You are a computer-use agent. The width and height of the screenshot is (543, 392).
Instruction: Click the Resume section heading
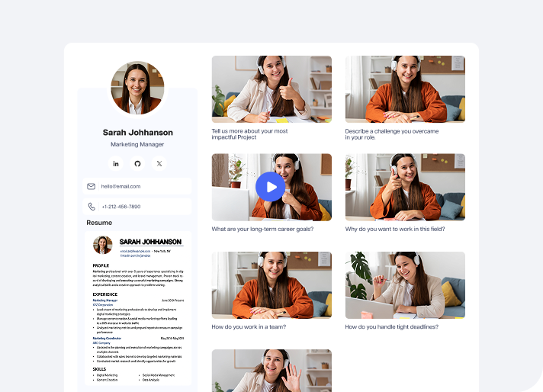click(99, 223)
